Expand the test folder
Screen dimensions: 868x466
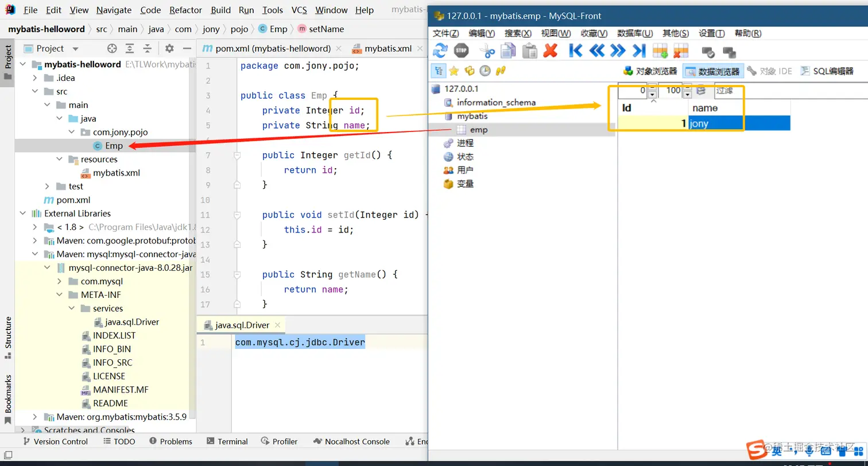pos(47,186)
